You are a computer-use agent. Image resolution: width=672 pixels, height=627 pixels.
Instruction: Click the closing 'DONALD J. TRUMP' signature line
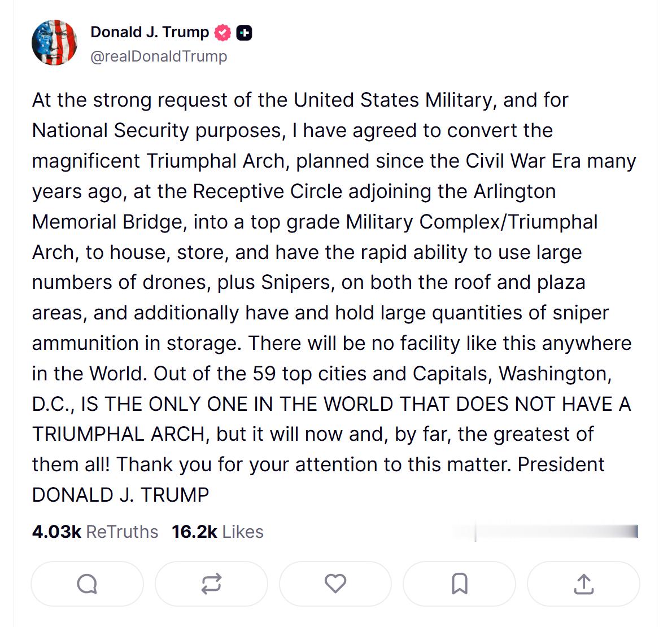120,495
